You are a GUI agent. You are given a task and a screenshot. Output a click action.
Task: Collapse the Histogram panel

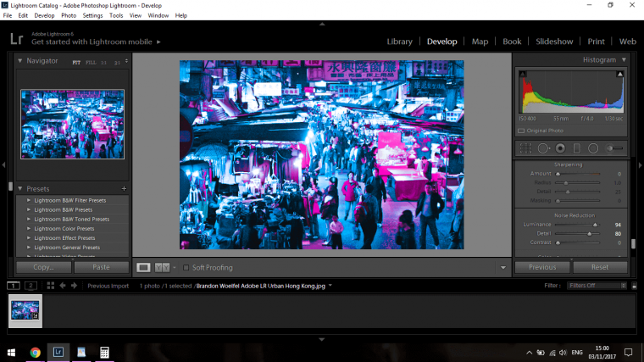pos(624,60)
